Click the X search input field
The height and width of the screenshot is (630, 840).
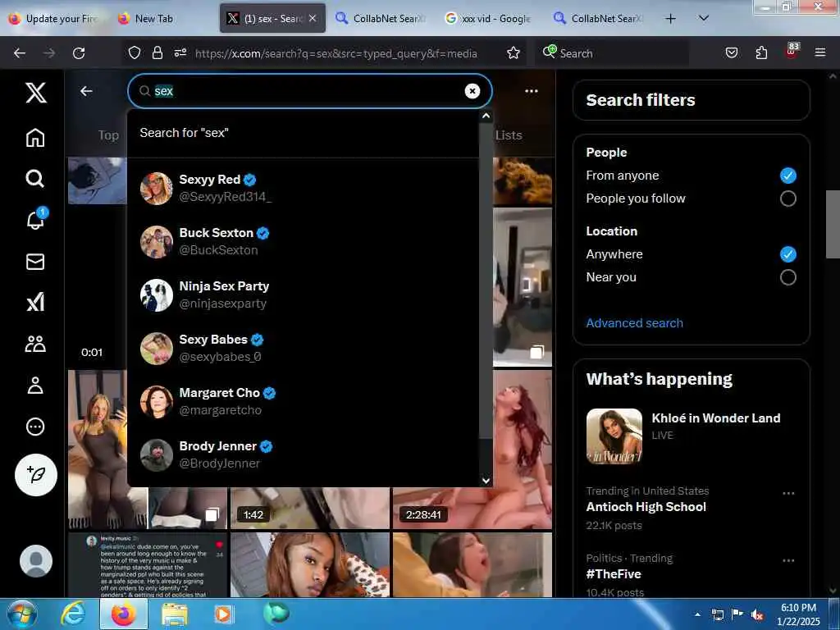[x=308, y=91]
